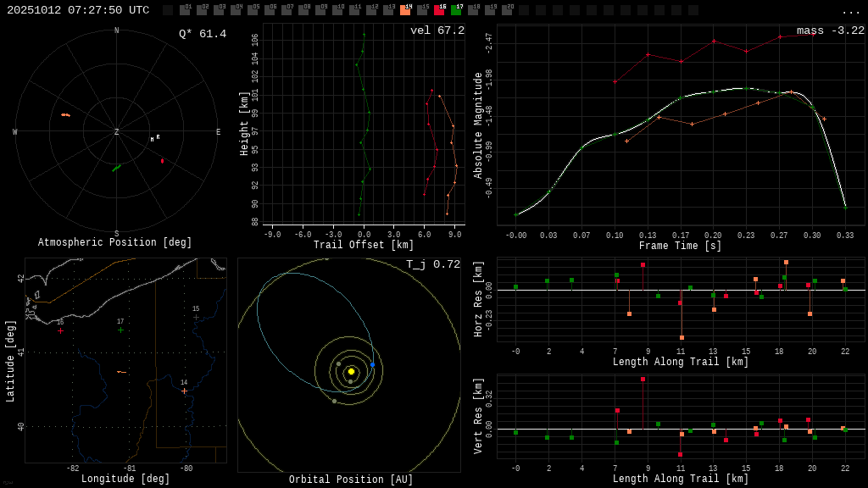Click the orange meteor track on the map
Viewport: 868px width, 488px height.
[x=121, y=372]
